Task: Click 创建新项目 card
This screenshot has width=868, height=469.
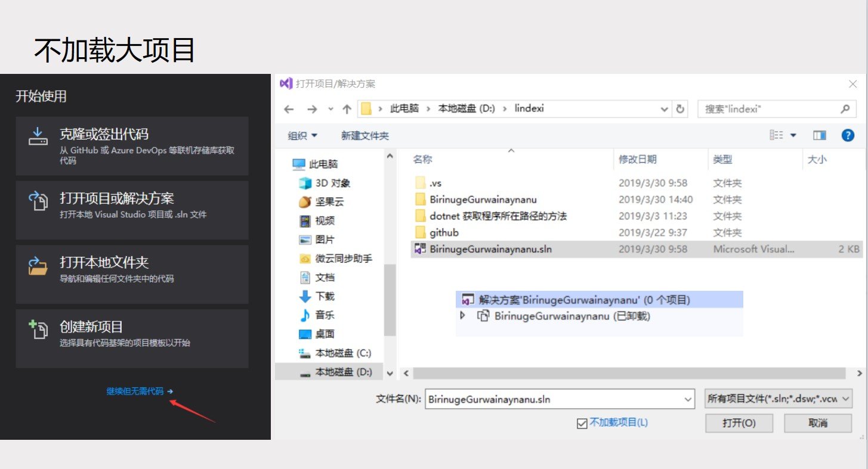Action: pos(132,338)
